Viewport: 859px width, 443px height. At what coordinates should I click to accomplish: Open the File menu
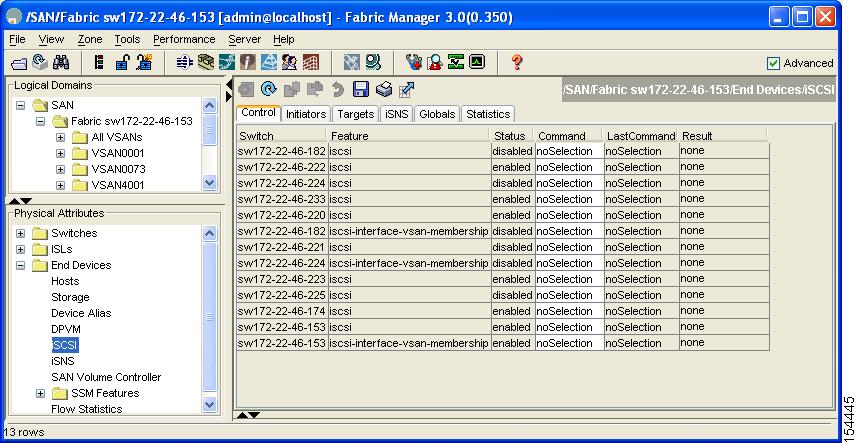[18, 39]
